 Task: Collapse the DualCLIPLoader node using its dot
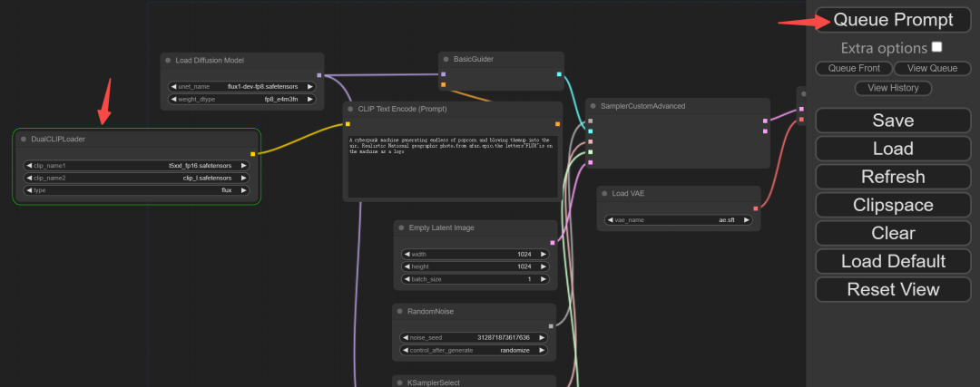click(24, 139)
